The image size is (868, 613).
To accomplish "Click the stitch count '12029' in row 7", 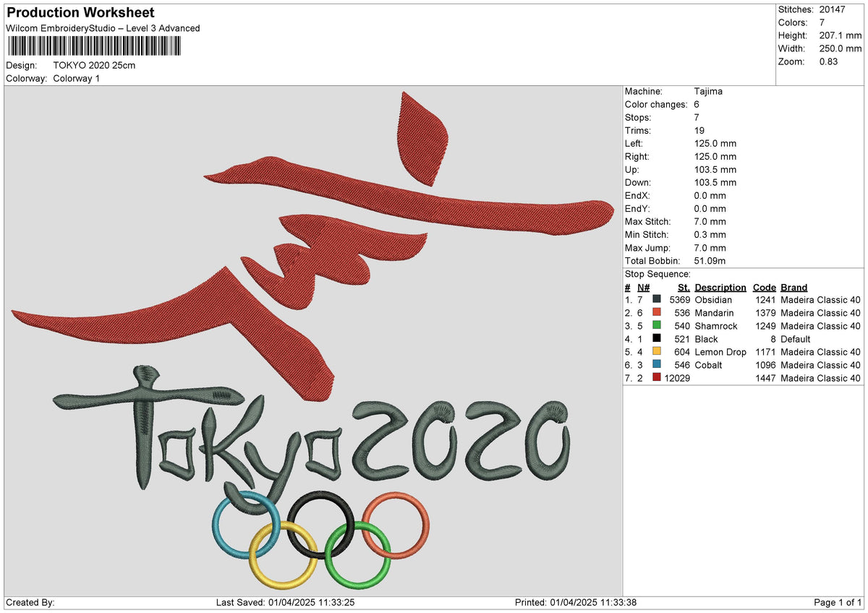I will (x=677, y=378).
